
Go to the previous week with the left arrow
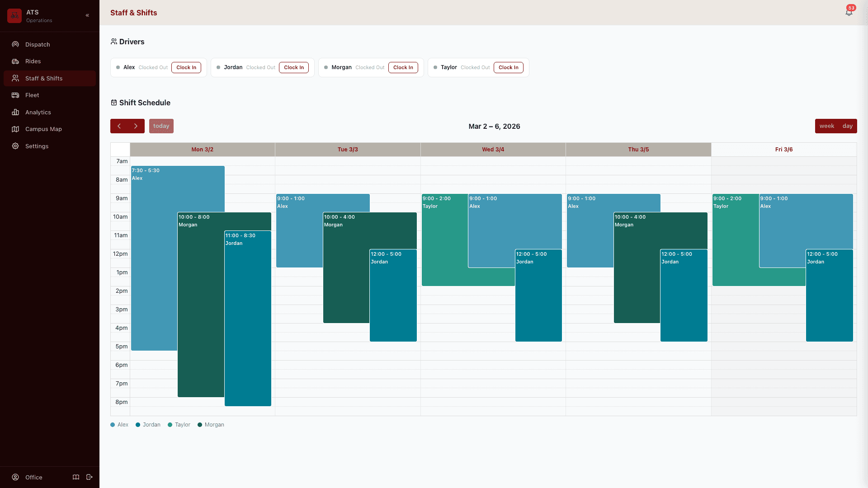pos(119,126)
